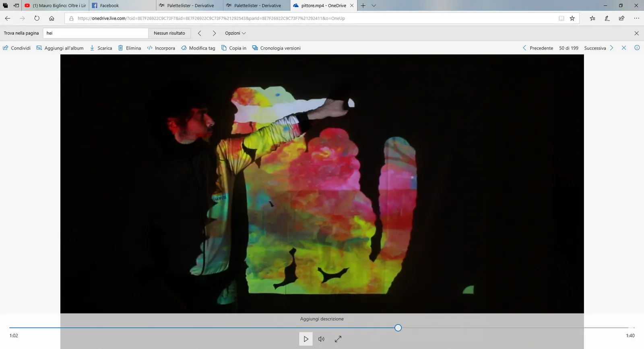
Task: Close the pittore.mp4 OneDrive tab
Action: 352,6
